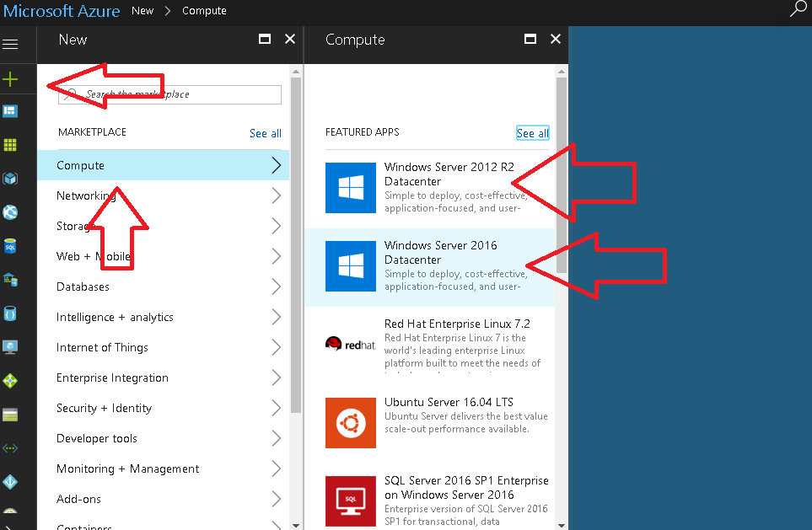Click the Compute blade scrollbar thumb

coord(562,175)
